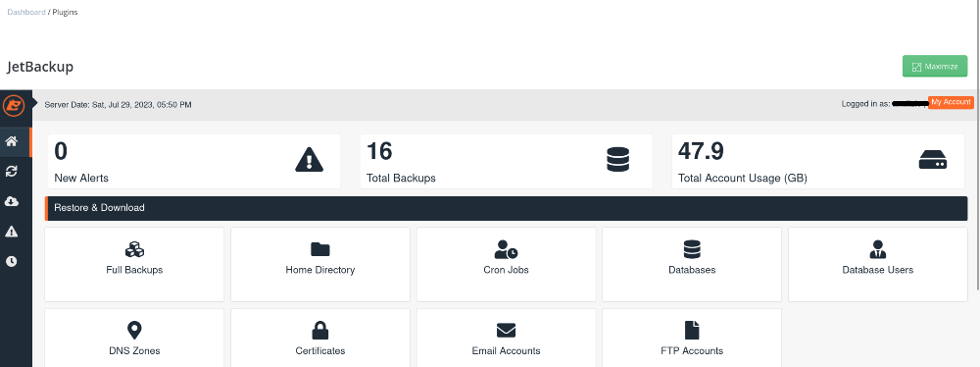This screenshot has width=980, height=367.
Task: Click the Maximize button
Action: 934,67
